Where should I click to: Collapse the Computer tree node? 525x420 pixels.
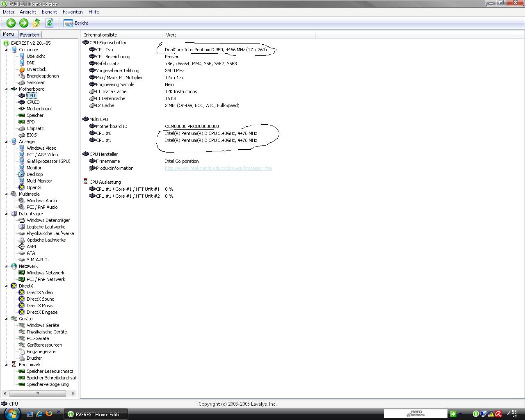(x=7, y=50)
